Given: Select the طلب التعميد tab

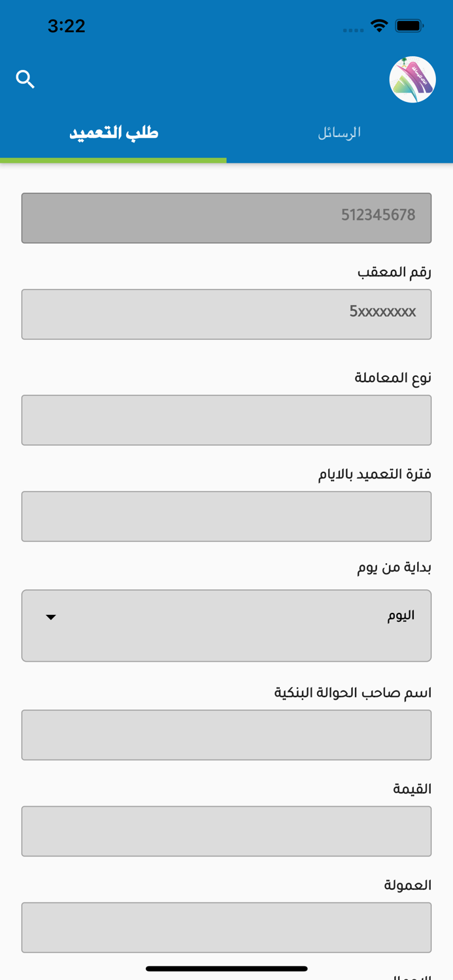Looking at the screenshot, I should point(112,132).
